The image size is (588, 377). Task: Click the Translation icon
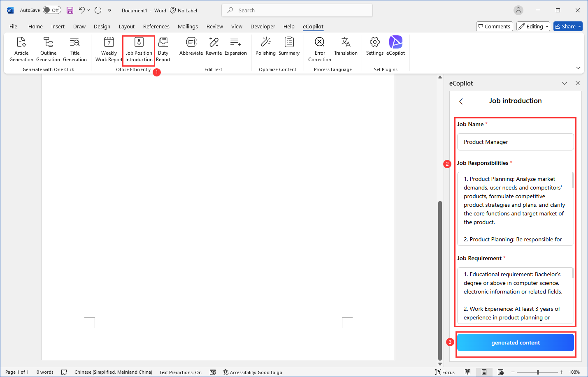(x=346, y=49)
